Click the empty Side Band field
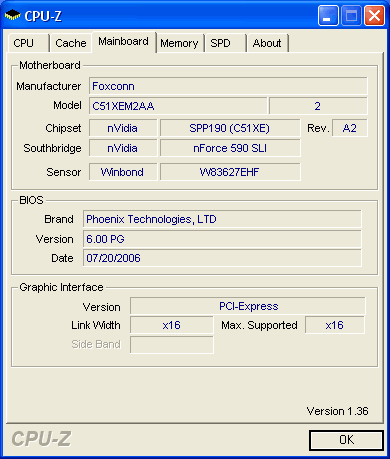390x459 pixels. [172, 345]
